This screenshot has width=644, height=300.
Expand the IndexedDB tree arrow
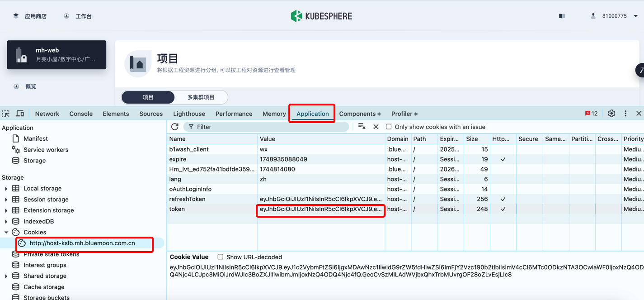click(6, 221)
